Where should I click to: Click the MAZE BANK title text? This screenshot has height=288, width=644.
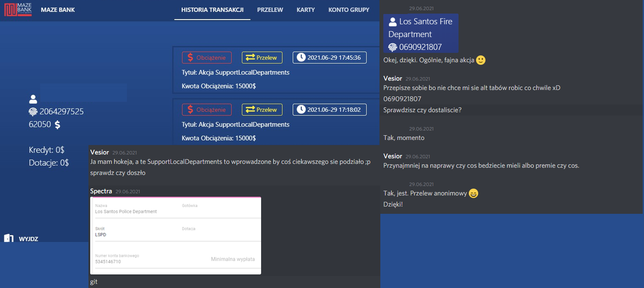point(58,10)
